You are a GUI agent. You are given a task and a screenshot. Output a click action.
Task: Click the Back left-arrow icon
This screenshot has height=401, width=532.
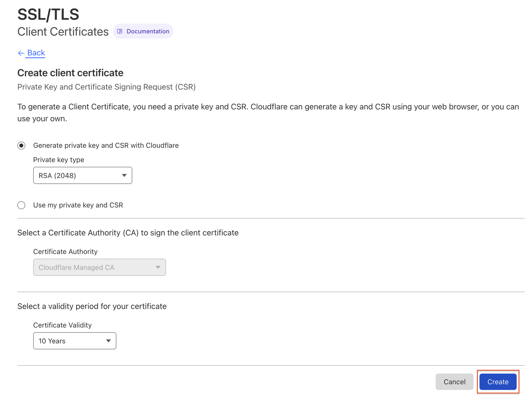[21, 53]
